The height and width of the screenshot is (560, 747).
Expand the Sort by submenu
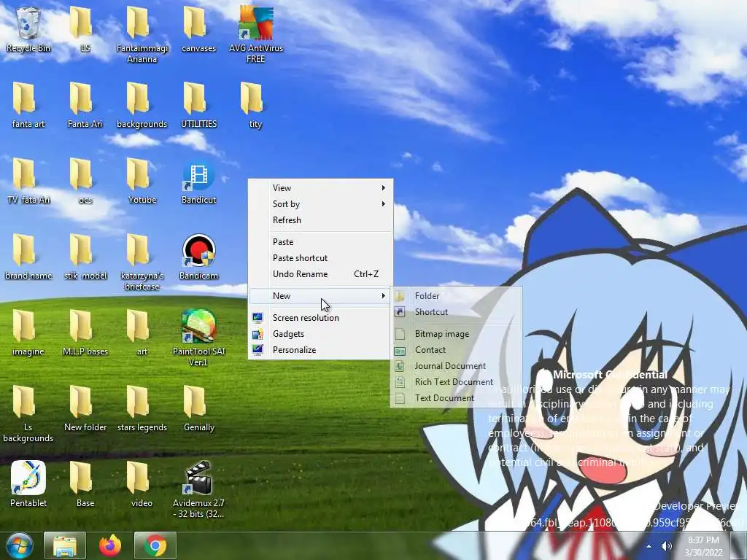[320, 204]
